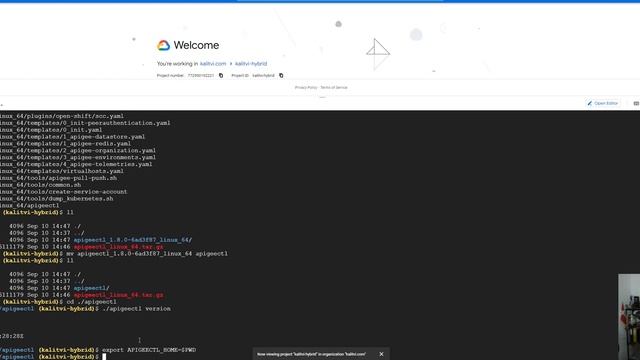Viewport: 640px width, 360px height.
Task: Click the linux_64/templates/virtualhosts.yaml line
Action: [62, 171]
